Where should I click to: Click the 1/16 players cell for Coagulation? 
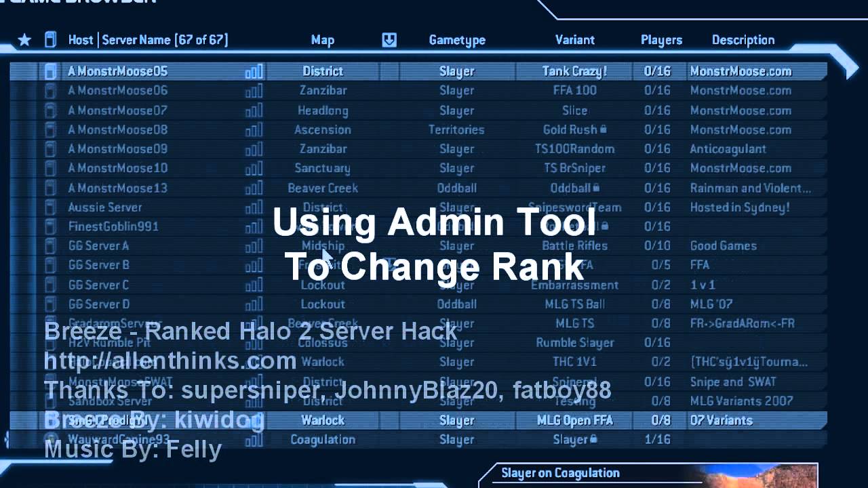[x=657, y=440]
